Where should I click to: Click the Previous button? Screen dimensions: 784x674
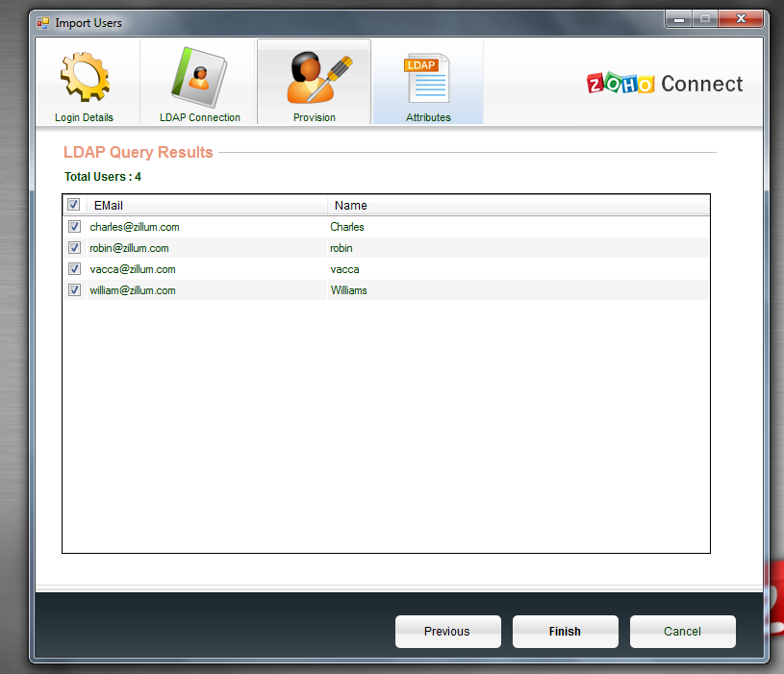tap(448, 632)
